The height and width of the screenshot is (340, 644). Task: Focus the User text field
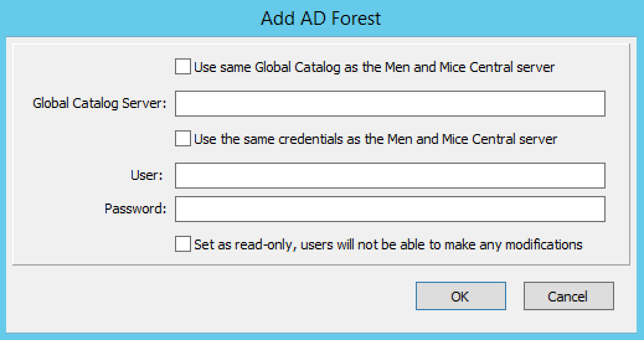390,176
